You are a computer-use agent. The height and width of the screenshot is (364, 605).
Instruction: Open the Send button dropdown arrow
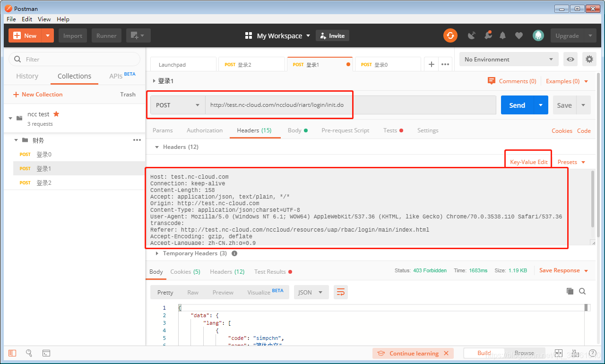coord(541,105)
